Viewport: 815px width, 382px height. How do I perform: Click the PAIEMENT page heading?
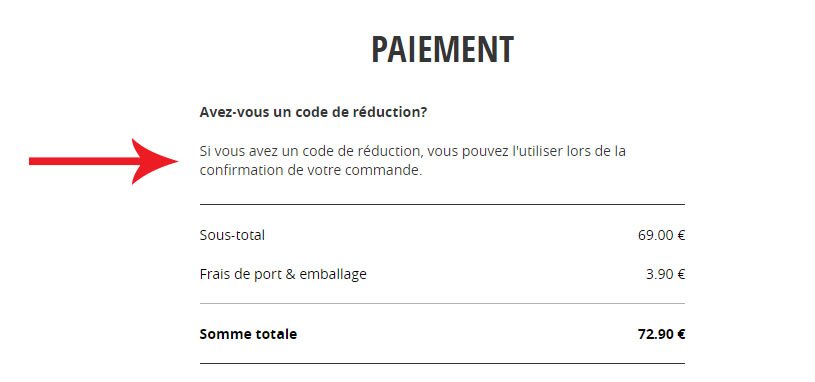pos(442,50)
